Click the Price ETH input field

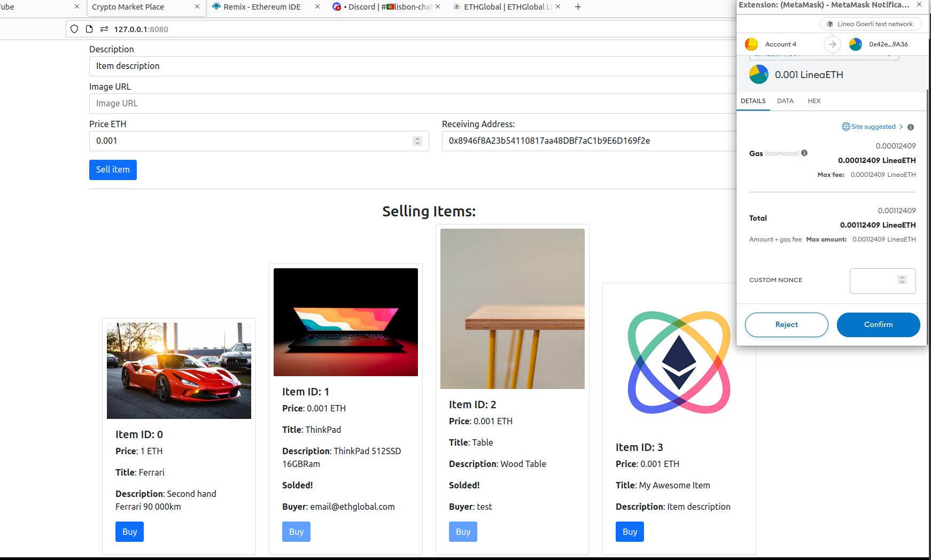pos(259,141)
